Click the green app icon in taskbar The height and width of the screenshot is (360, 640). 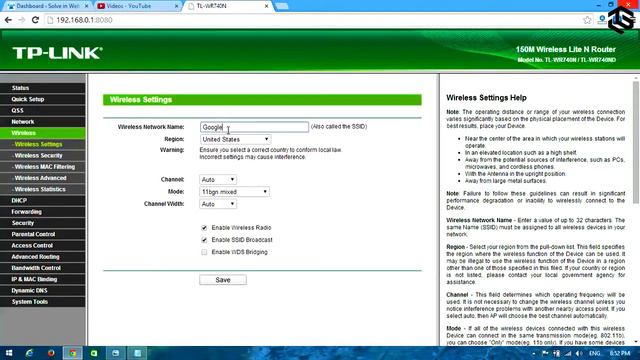tap(94, 353)
